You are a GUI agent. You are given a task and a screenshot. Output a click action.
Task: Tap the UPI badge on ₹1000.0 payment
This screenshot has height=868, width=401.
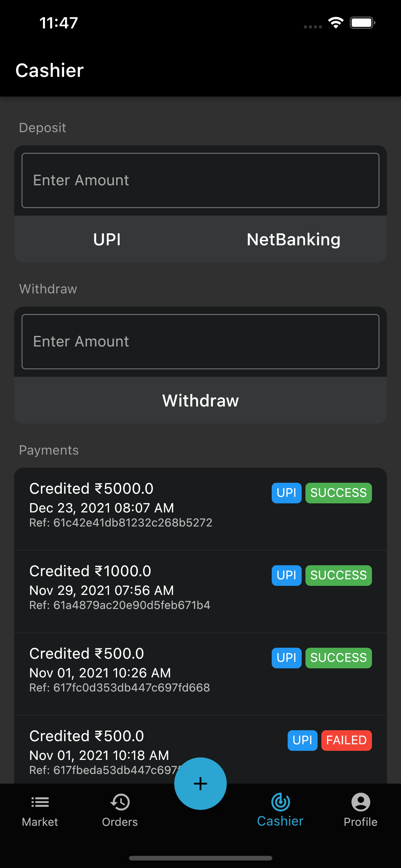[286, 575]
